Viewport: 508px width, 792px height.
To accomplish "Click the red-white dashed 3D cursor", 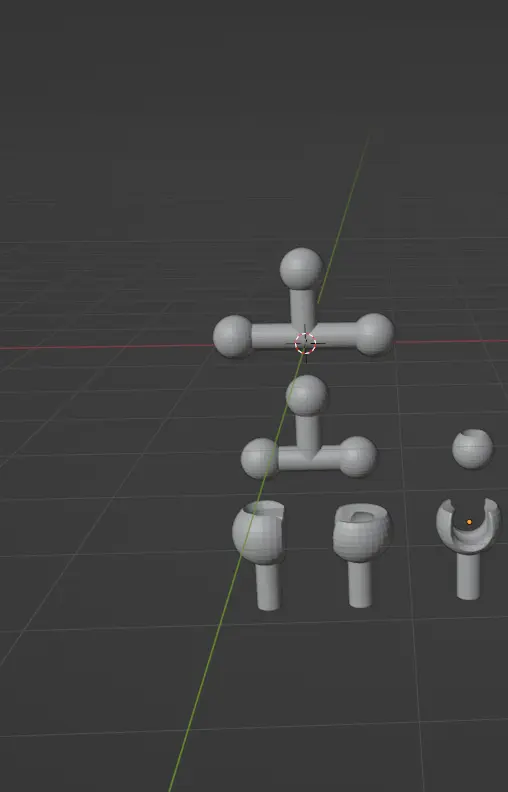I will (x=305, y=343).
